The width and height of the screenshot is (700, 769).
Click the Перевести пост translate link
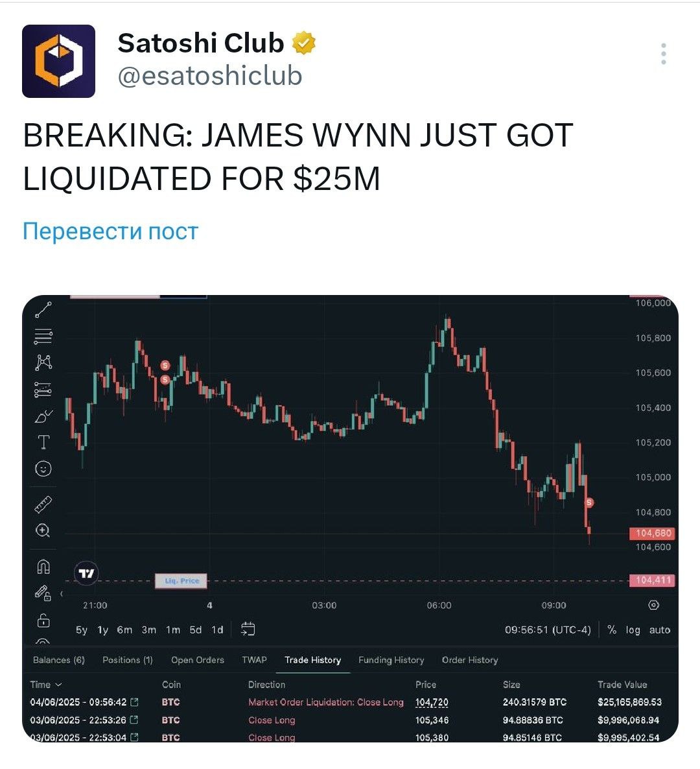click(x=110, y=231)
